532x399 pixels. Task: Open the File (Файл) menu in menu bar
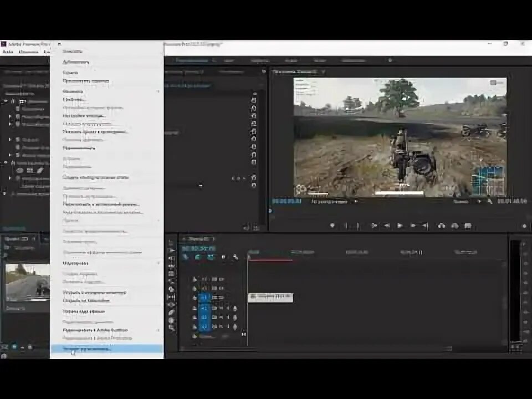pyautogui.click(x=8, y=52)
